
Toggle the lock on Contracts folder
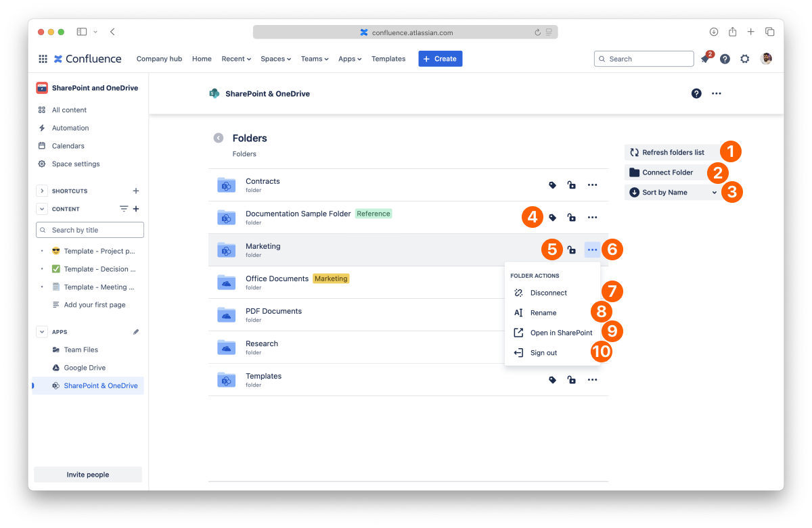click(572, 185)
